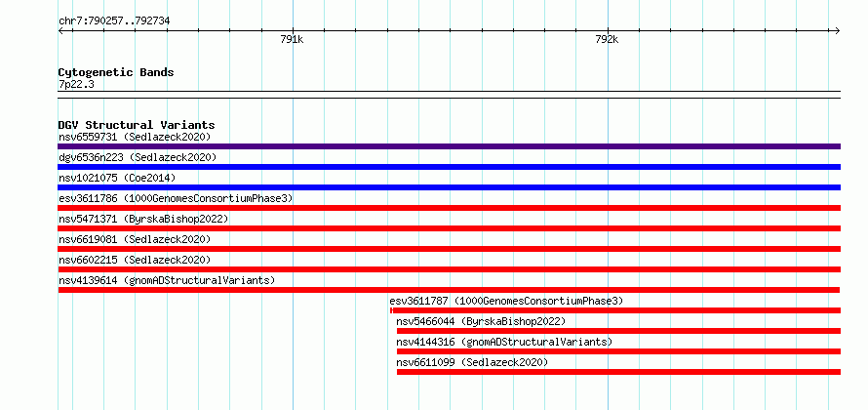
Task: Click the red esv3611786 variant bar
Action: click(449, 208)
